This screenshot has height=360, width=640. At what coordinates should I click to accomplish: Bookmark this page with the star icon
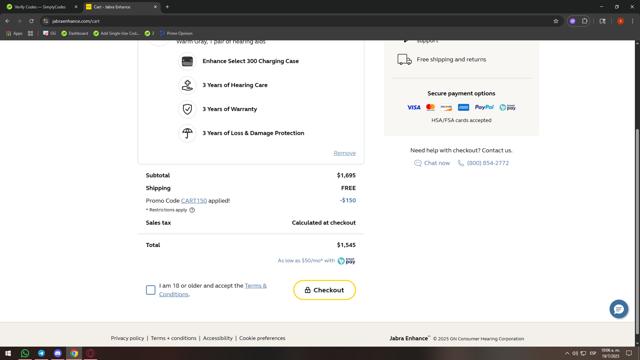pyautogui.click(x=556, y=21)
